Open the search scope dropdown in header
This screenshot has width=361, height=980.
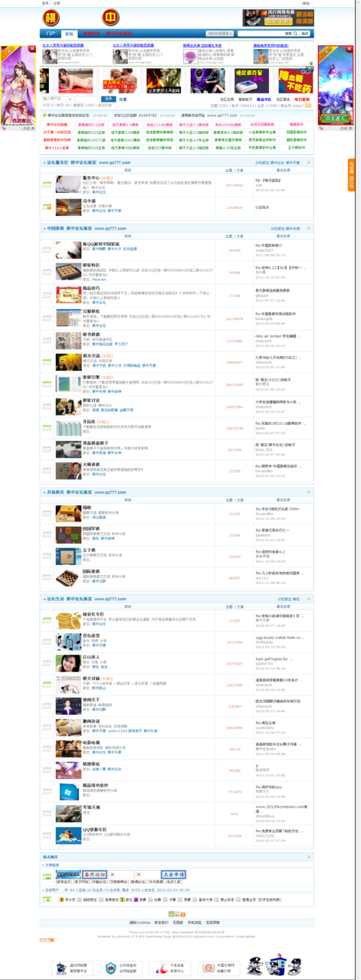pos(220,34)
